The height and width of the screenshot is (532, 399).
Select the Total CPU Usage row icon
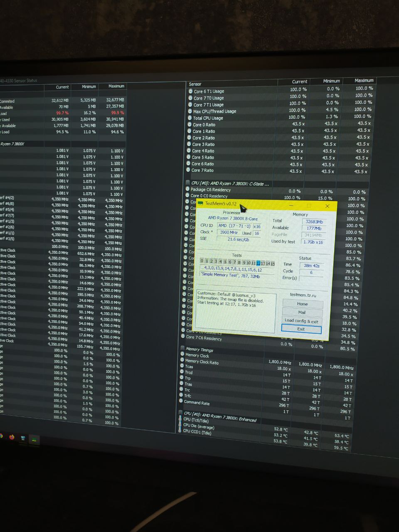(190, 118)
